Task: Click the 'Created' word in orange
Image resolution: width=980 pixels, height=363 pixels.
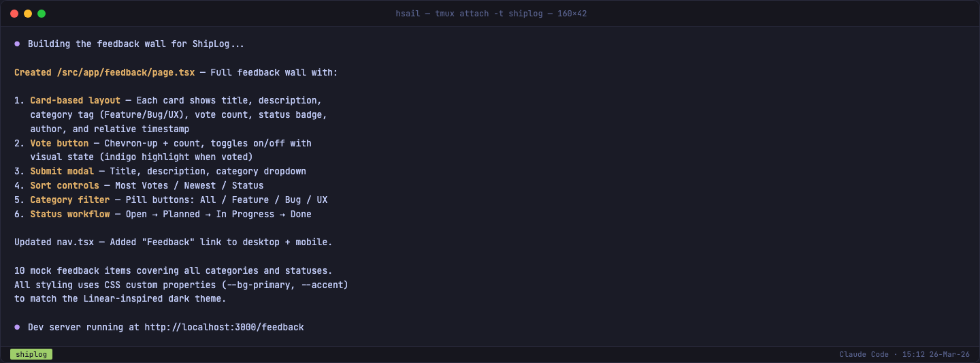Action: (x=33, y=72)
